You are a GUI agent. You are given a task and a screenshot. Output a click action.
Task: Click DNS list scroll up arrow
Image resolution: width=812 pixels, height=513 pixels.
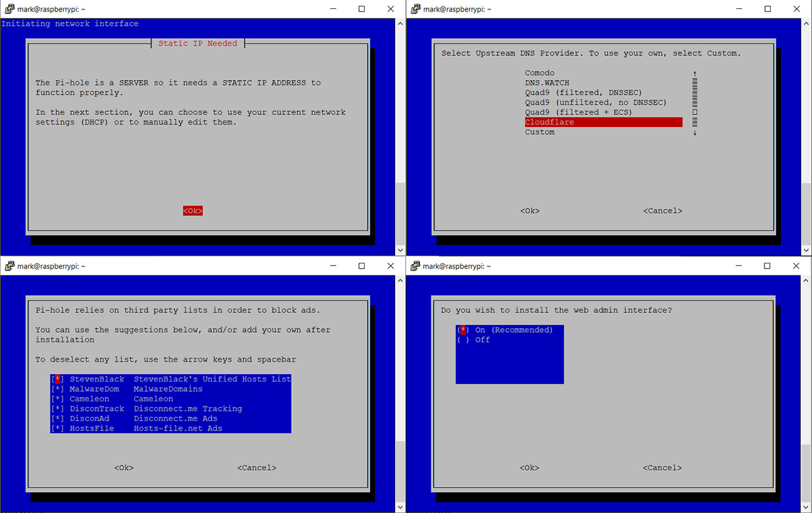pyautogui.click(x=695, y=74)
